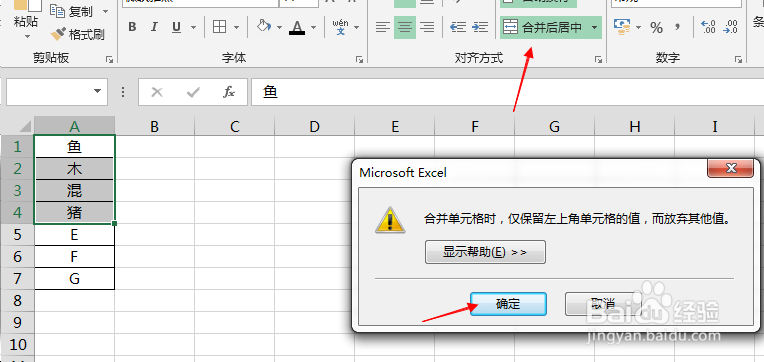Select cell containing 鱼
The height and width of the screenshot is (362, 764).
pyautogui.click(x=75, y=146)
